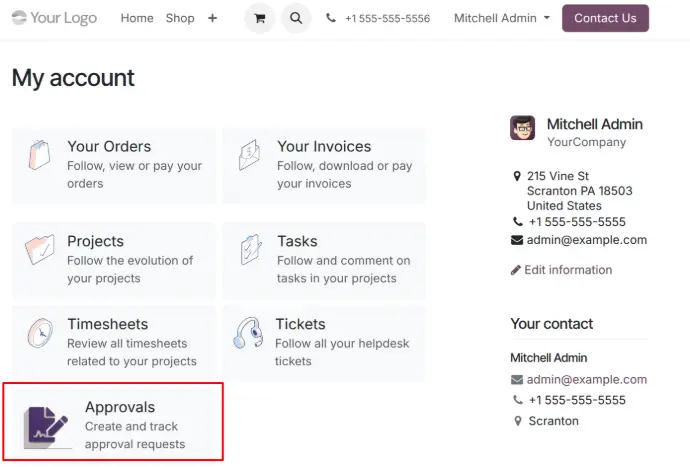Viewport: 690px width, 467px height.
Task: Click the Approvals signature pen icon
Action: 46,424
